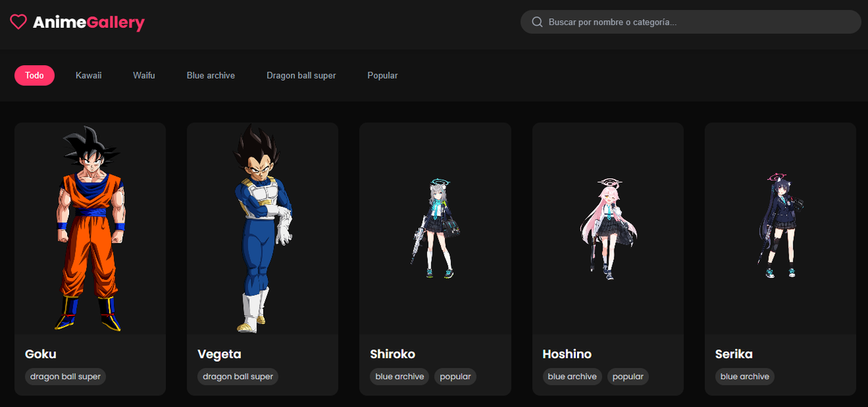Viewport: 868px width, 407px height.
Task: Click the Hoshino card title
Action: pos(567,354)
